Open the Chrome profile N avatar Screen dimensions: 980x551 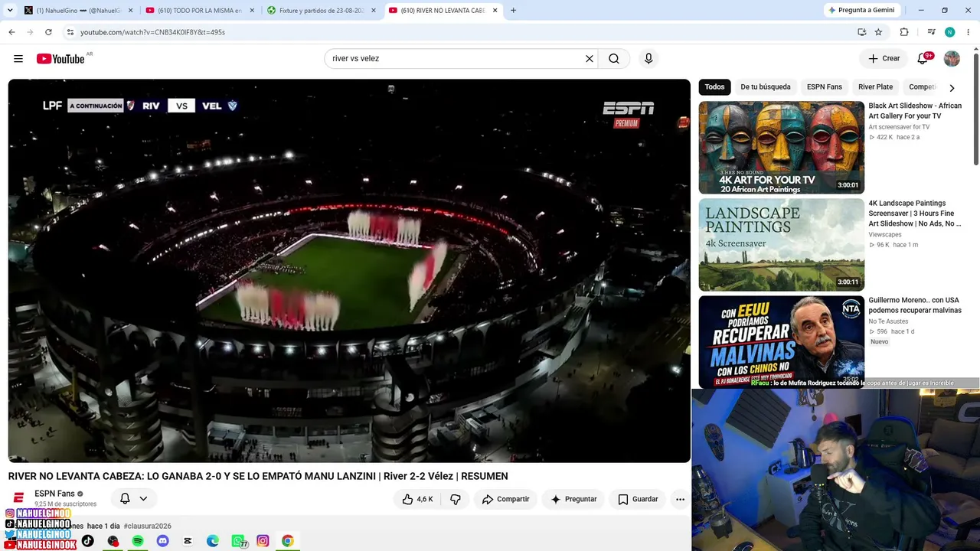(x=949, y=32)
